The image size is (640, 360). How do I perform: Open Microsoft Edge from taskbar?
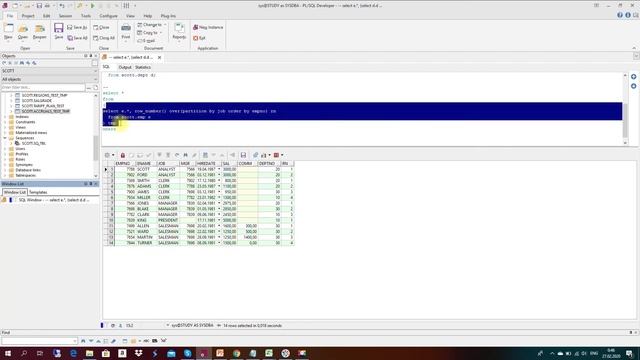73,353
